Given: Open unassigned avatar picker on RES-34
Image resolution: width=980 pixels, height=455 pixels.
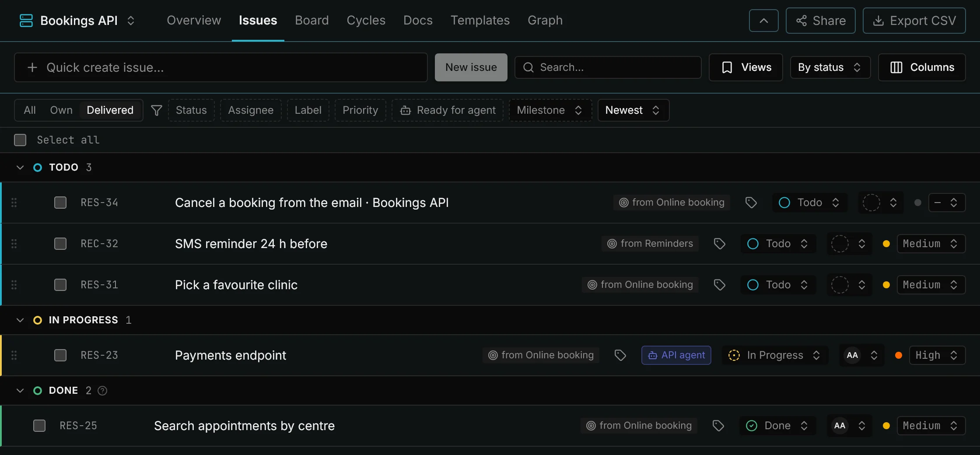Looking at the screenshot, I should [x=880, y=203].
